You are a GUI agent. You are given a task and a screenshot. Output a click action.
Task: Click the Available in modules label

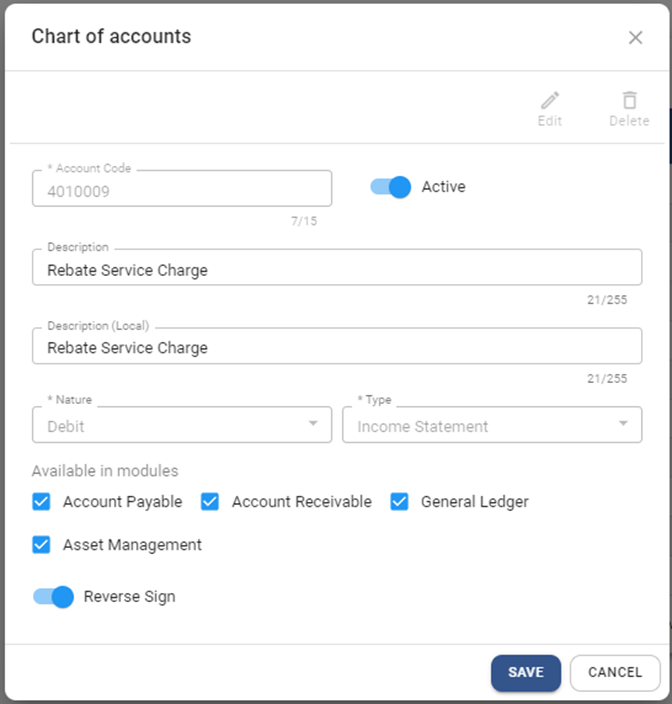(x=105, y=471)
